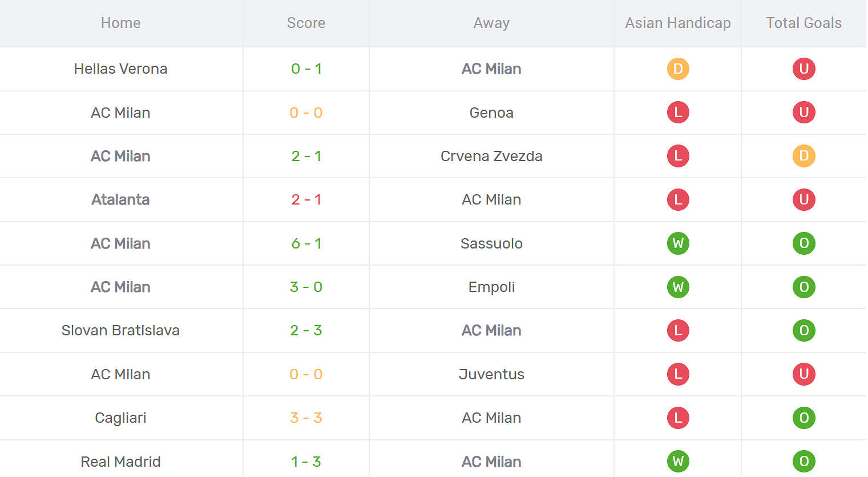
Task: Click the Under badge in the Genoa row
Action: [x=804, y=113]
